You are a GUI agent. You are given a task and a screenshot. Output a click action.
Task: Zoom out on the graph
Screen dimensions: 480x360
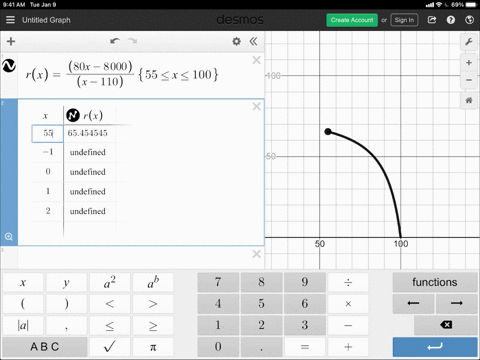pyautogui.click(x=469, y=80)
